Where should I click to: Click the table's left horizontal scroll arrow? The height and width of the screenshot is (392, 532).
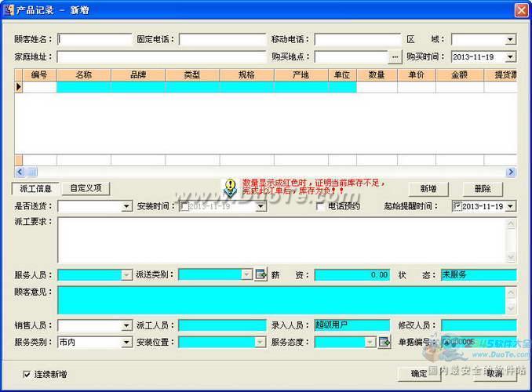click(20, 172)
